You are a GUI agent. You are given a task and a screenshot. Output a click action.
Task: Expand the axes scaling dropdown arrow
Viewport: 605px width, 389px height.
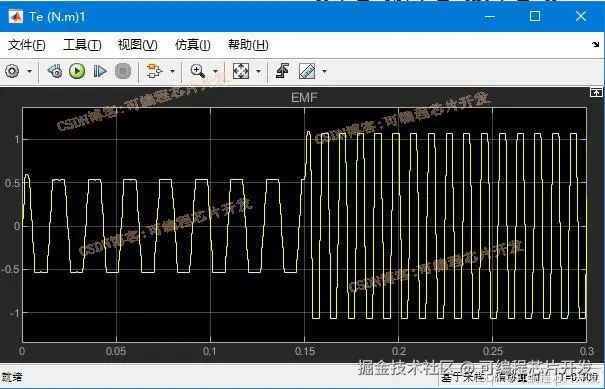tap(259, 71)
